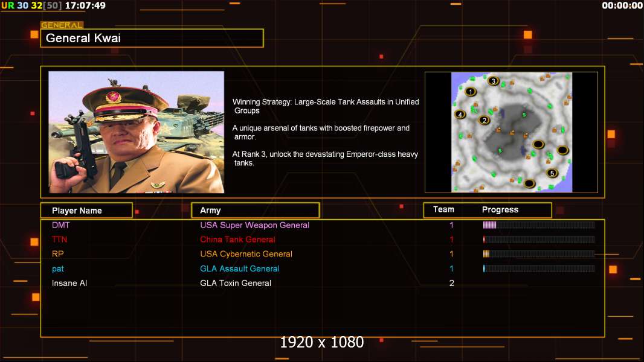
Task: Click the snowy map preview thumbnail
Action: coord(511,132)
